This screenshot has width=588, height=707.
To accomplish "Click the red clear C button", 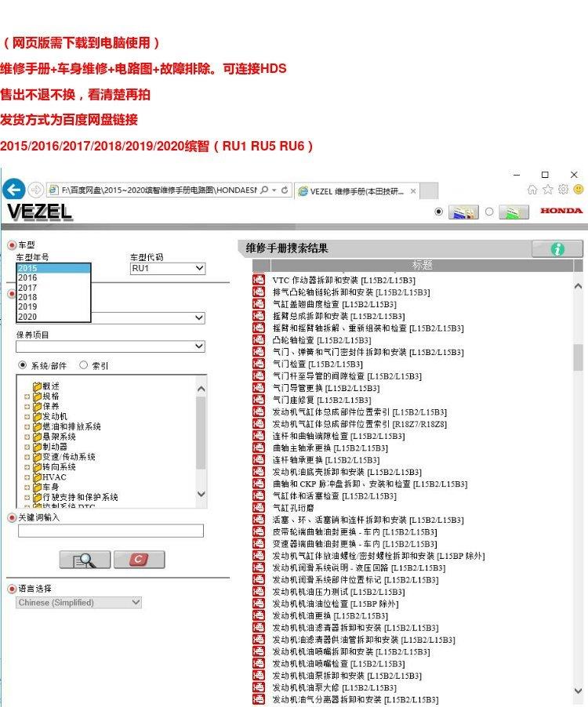I will [139, 560].
